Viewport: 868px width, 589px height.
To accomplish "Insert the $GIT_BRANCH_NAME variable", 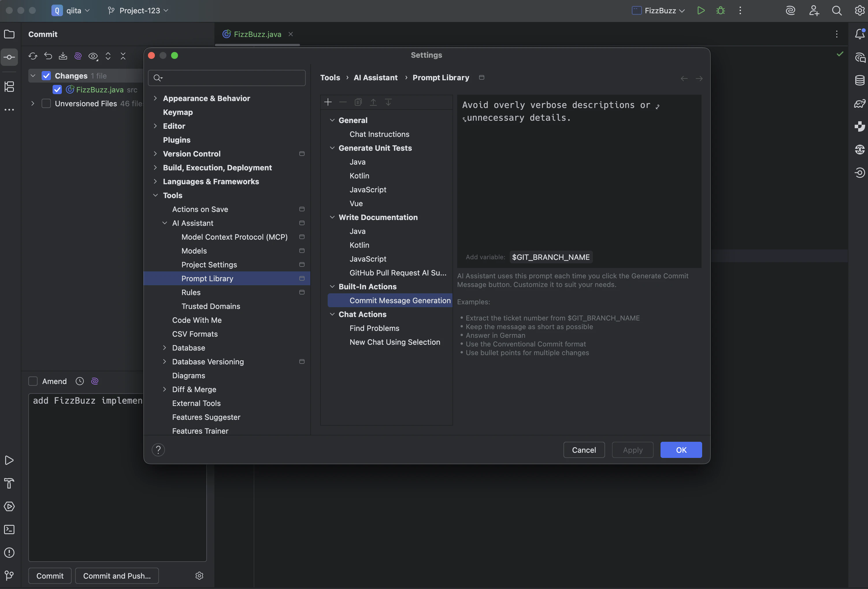I will (550, 257).
